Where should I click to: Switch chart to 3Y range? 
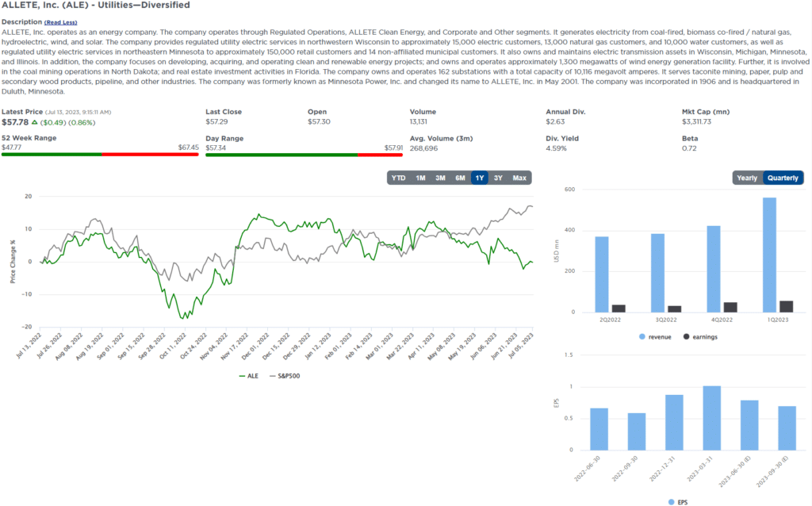[498, 178]
